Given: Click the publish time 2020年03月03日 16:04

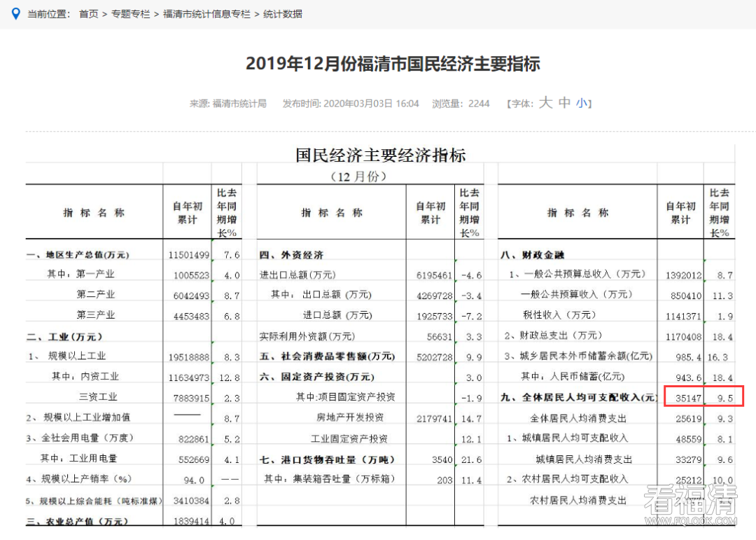Looking at the screenshot, I should [371, 103].
